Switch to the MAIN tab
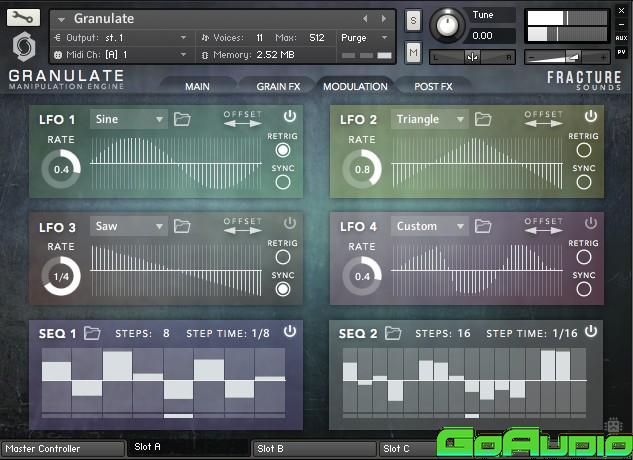This screenshot has width=633, height=460. click(x=197, y=86)
